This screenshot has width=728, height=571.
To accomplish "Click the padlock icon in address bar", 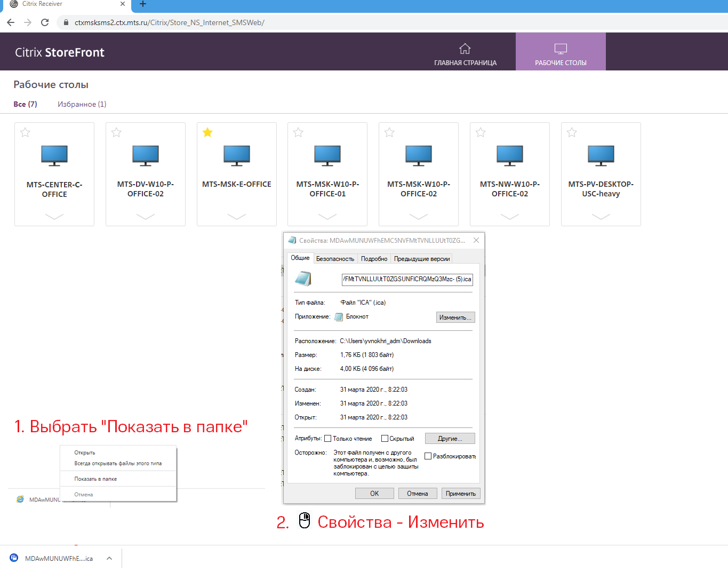I will (66, 22).
